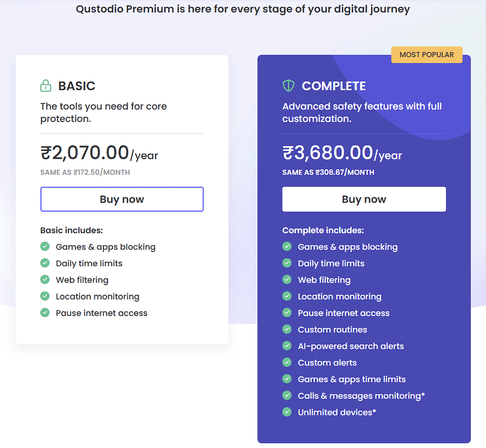This screenshot has height=448, width=486.
Task: Click the green padlock icon beside BASIC
Action: tap(46, 85)
